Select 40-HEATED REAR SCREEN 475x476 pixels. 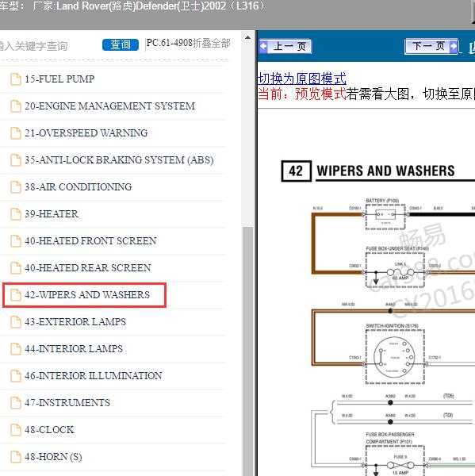point(88,268)
